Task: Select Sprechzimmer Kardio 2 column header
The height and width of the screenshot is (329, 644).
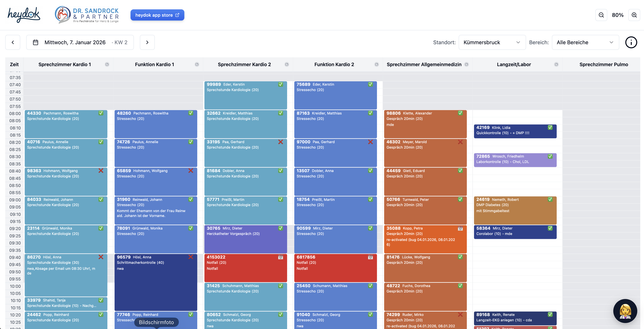Action: tap(244, 64)
